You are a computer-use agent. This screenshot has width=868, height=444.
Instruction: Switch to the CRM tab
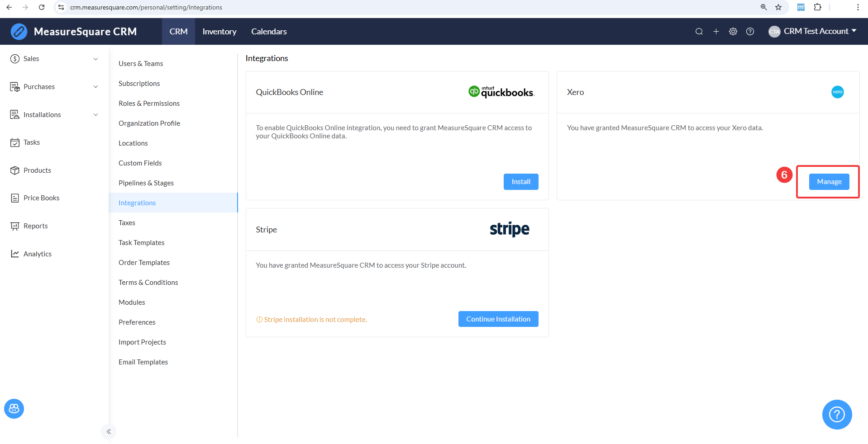click(178, 32)
